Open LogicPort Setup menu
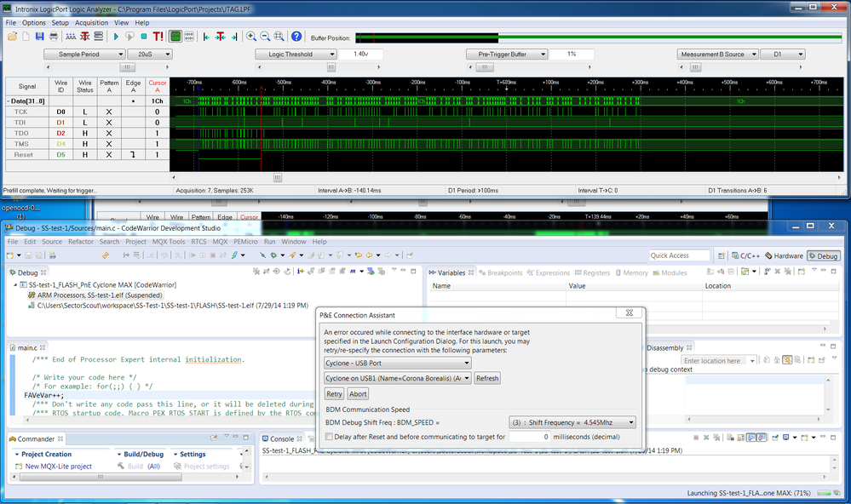851x504 pixels. 60,23
